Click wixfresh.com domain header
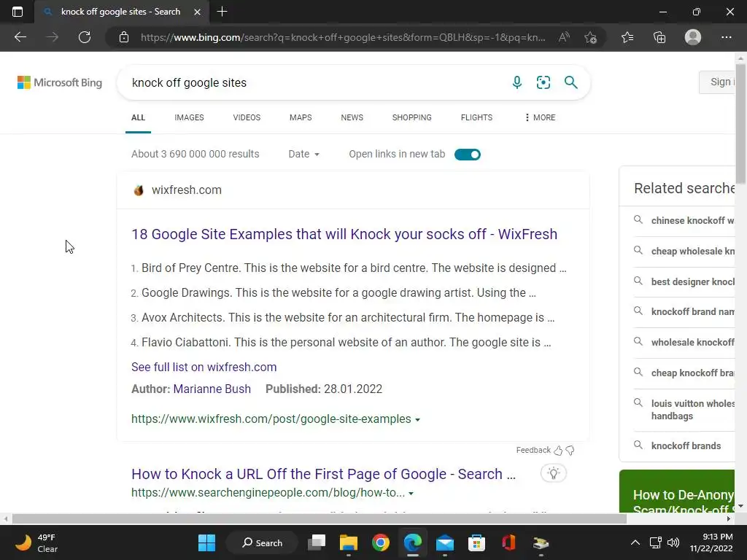Screen dimensions: 747x560 coord(186,190)
